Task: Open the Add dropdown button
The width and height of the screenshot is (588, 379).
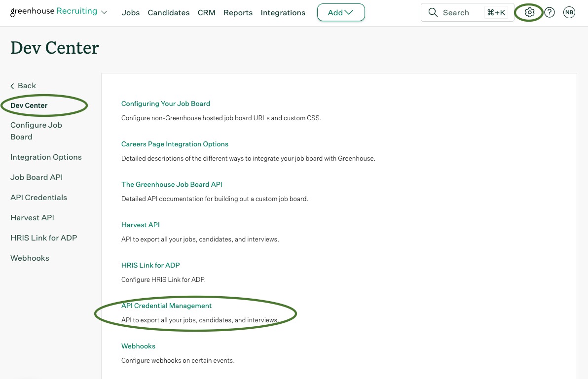Action: click(341, 12)
